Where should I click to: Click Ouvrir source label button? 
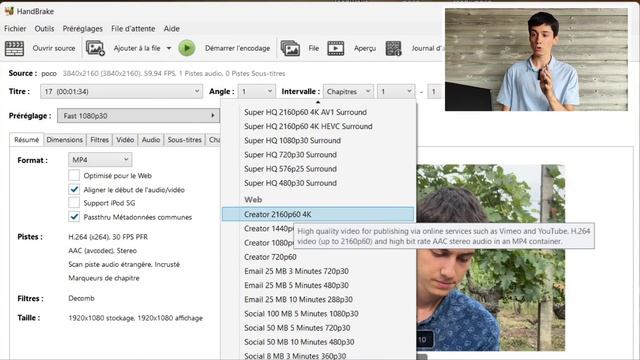click(x=54, y=48)
